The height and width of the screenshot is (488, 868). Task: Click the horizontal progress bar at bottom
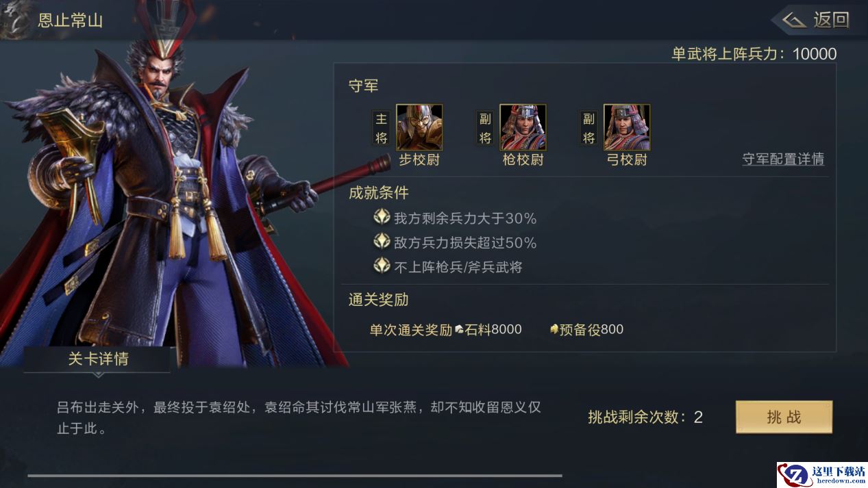click(295, 475)
